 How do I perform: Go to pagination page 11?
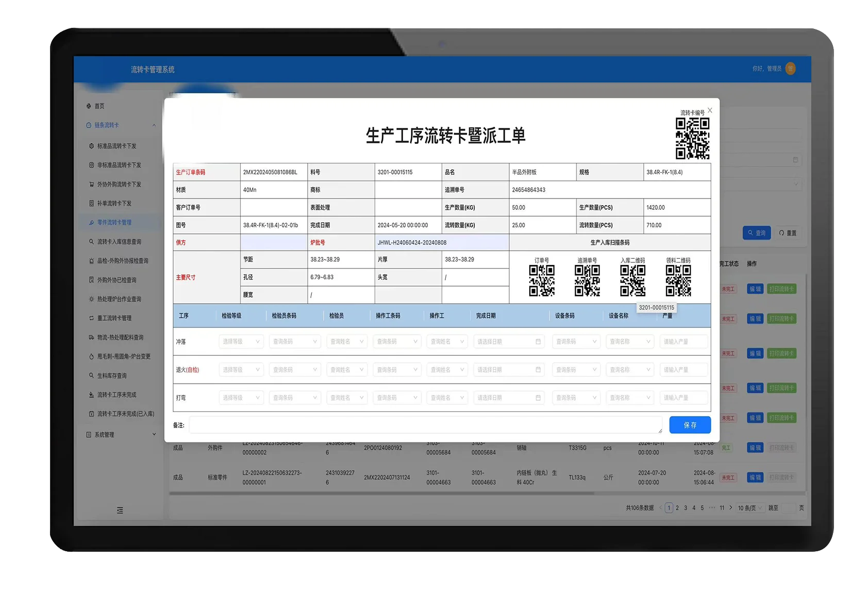tap(722, 508)
